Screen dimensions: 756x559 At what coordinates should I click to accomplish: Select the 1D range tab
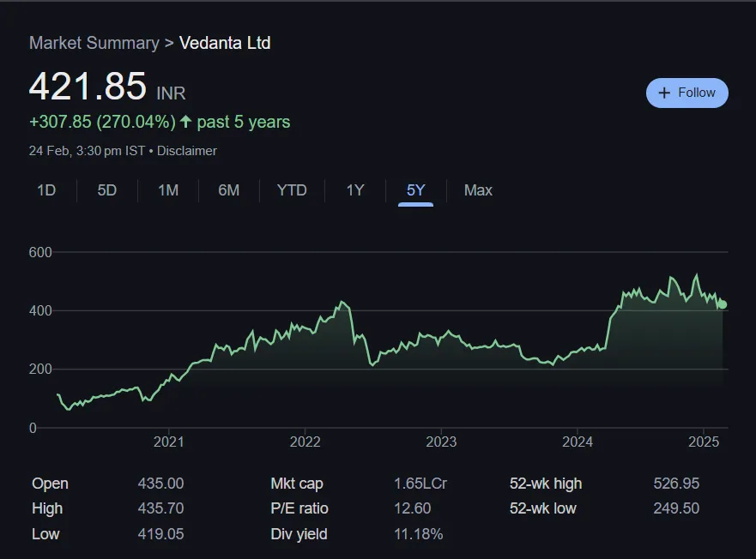(x=46, y=190)
